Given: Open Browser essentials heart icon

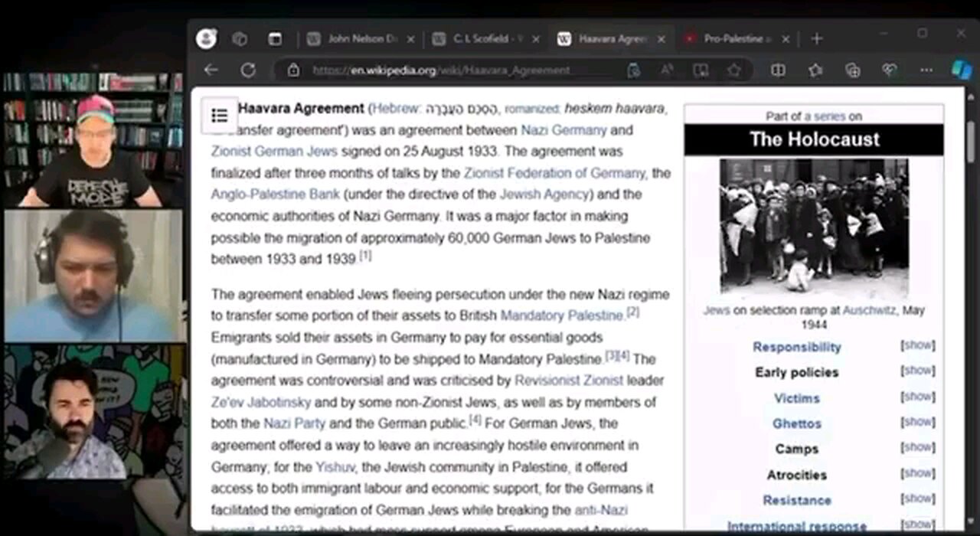Looking at the screenshot, I should (889, 70).
